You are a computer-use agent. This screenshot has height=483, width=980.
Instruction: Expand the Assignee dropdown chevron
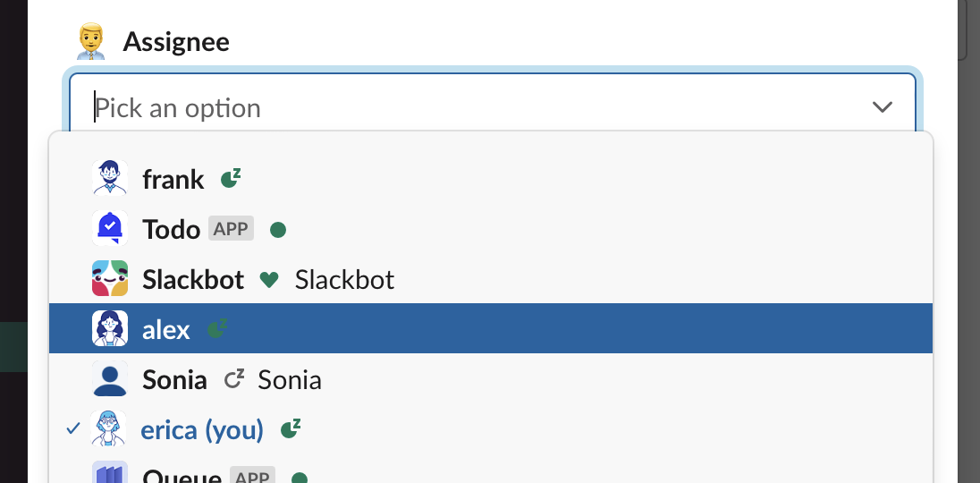point(883,107)
